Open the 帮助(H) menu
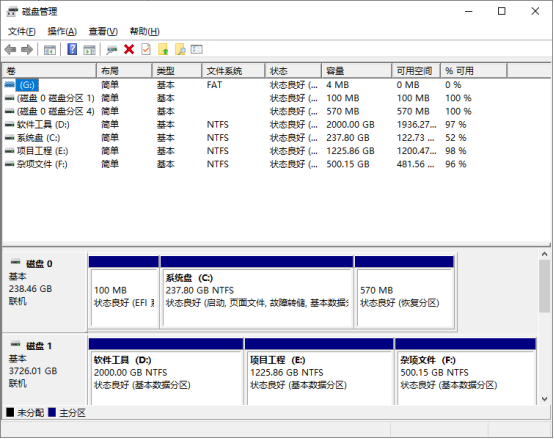The width and height of the screenshot is (554, 439). [145, 31]
